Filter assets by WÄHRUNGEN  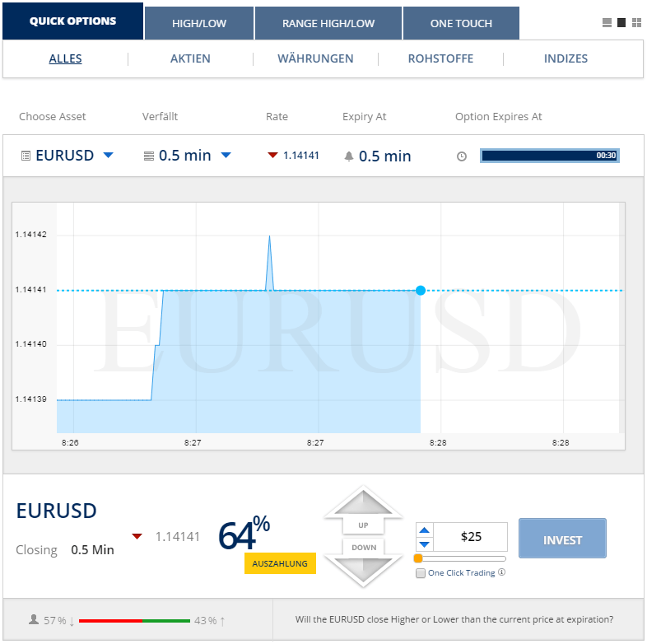315,58
